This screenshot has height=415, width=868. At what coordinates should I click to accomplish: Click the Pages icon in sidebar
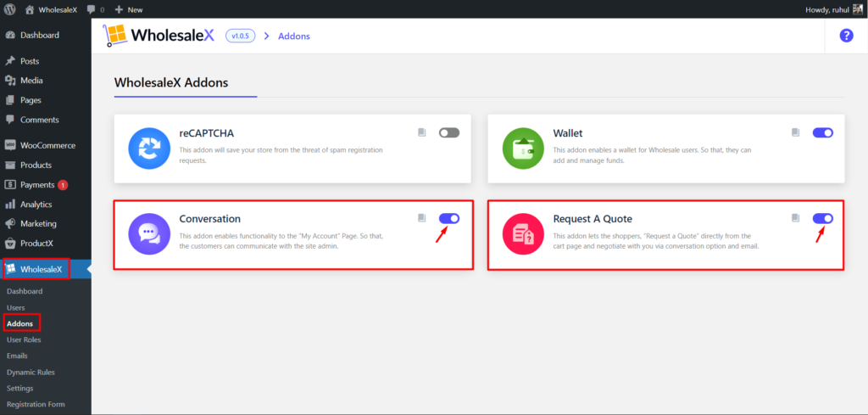[10, 100]
